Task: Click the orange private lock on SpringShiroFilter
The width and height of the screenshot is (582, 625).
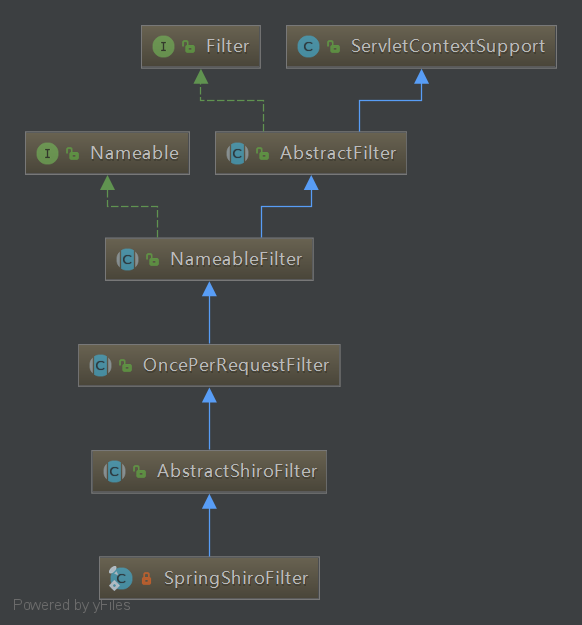Action: 146,578
